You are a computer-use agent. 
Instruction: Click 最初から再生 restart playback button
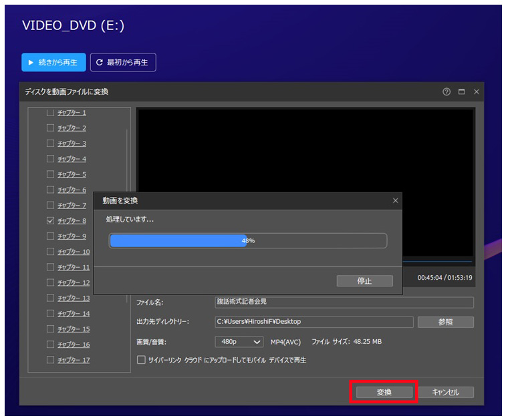point(123,63)
